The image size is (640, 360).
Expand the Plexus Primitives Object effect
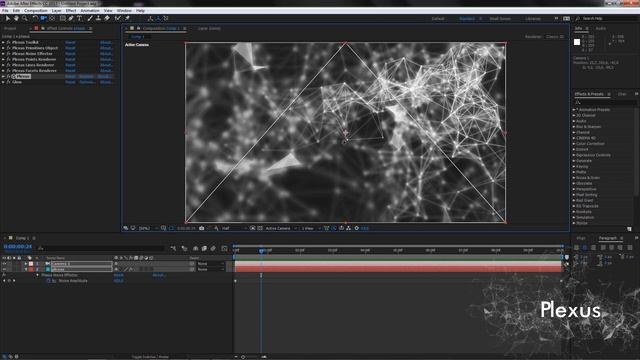(3, 48)
